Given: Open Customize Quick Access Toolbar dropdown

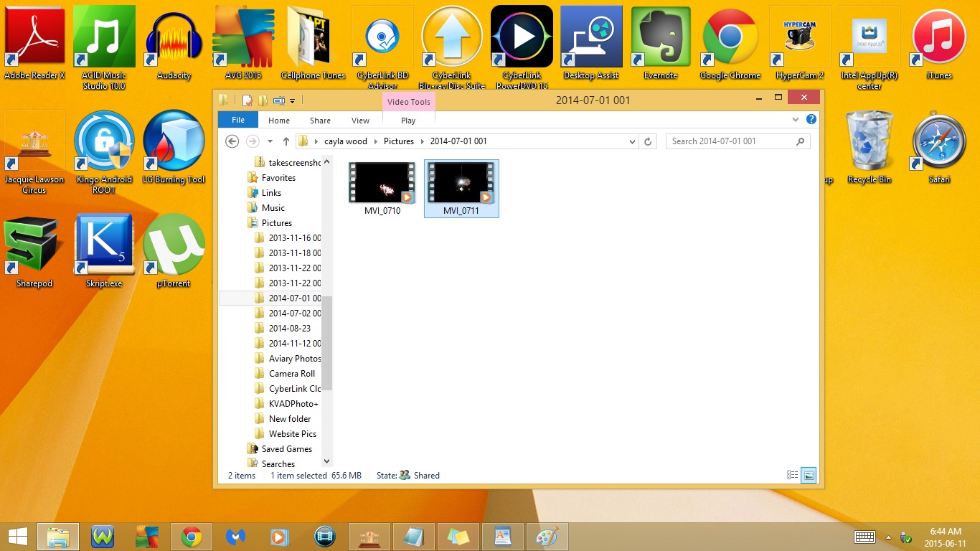Looking at the screenshot, I should coord(293,100).
